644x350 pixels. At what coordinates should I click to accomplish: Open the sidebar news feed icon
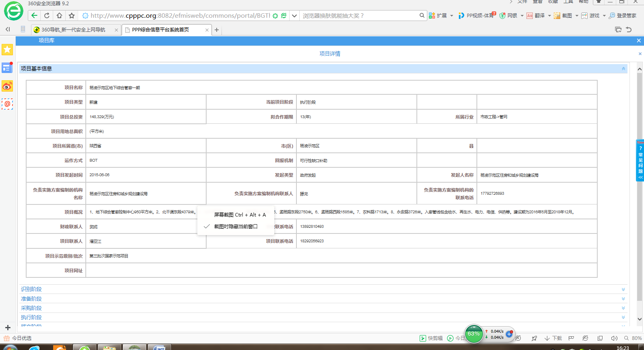7,68
